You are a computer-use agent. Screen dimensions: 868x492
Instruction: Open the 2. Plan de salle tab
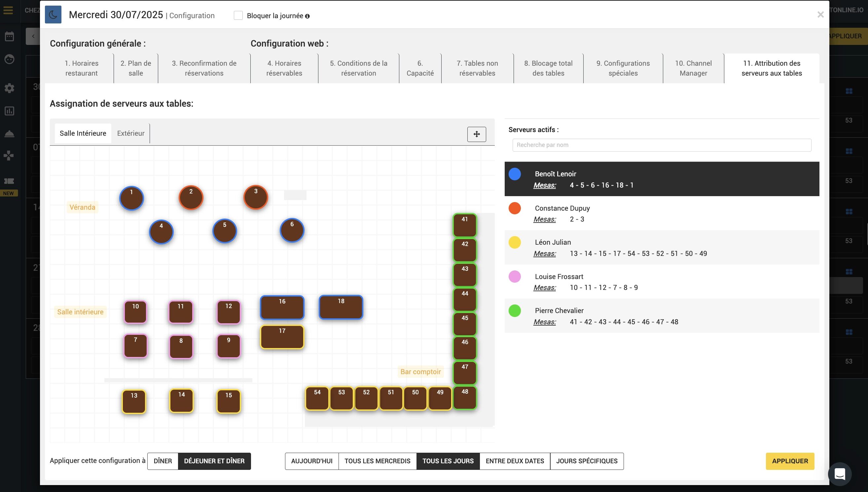[135, 68]
